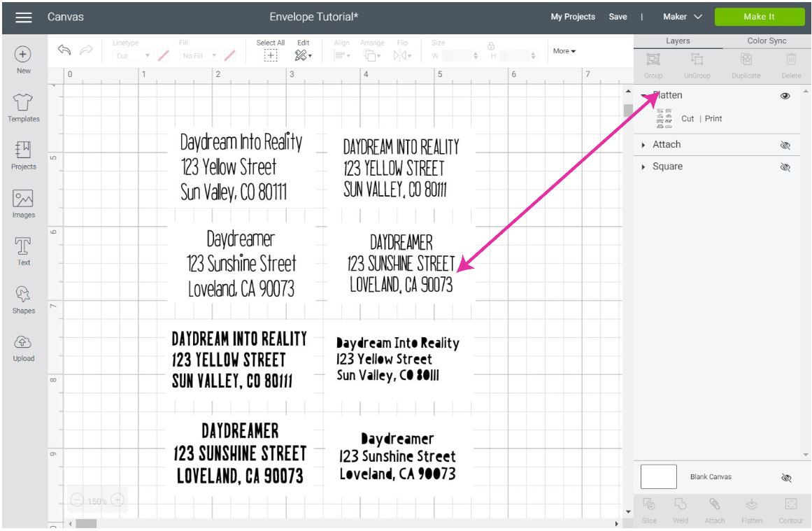Zoom in with the plus button

(117, 501)
